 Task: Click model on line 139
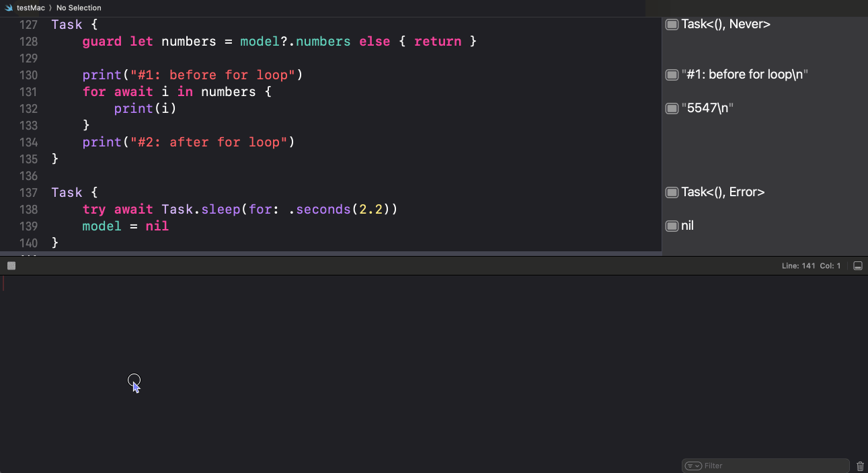coord(102,226)
